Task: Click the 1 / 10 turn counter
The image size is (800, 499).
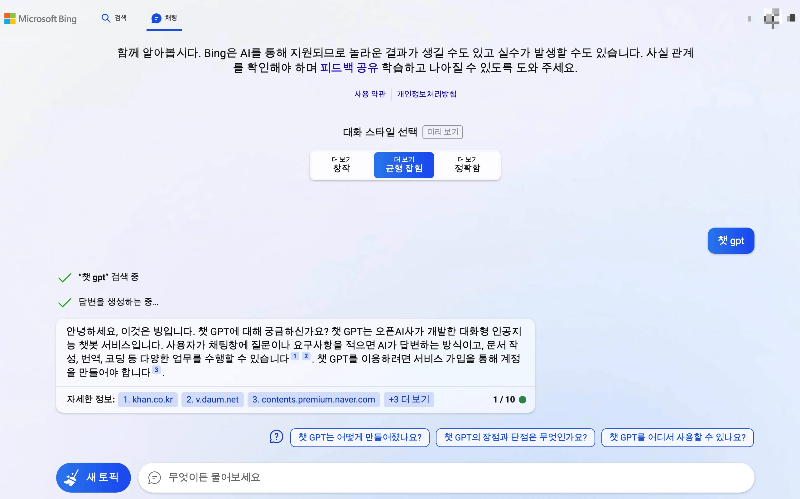Action: coord(504,400)
